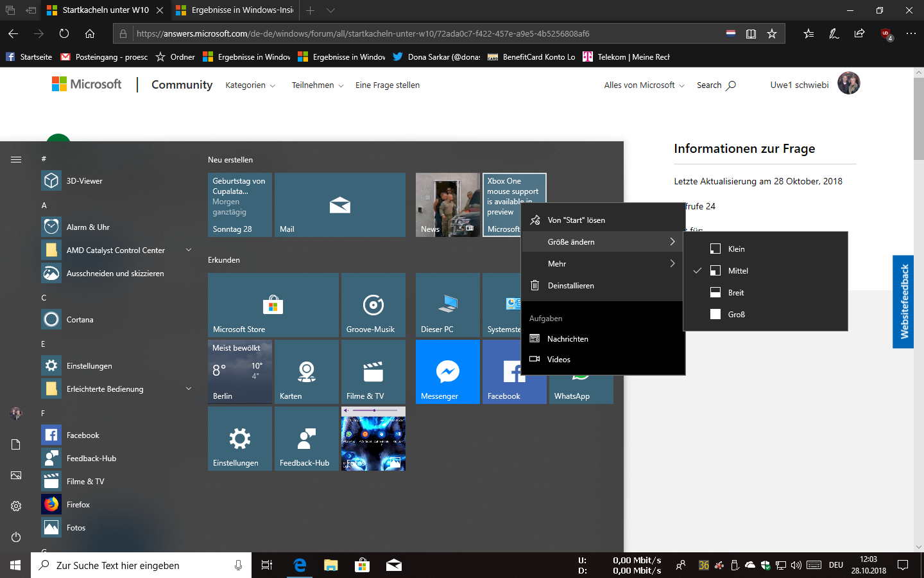The width and height of the screenshot is (924, 578).
Task: Expand Erleichterte Bedienung folder
Action: click(189, 389)
